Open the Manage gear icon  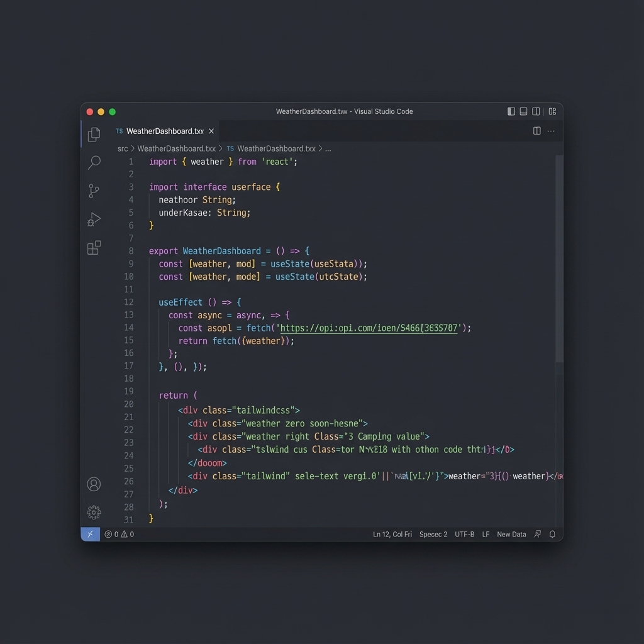(x=94, y=512)
